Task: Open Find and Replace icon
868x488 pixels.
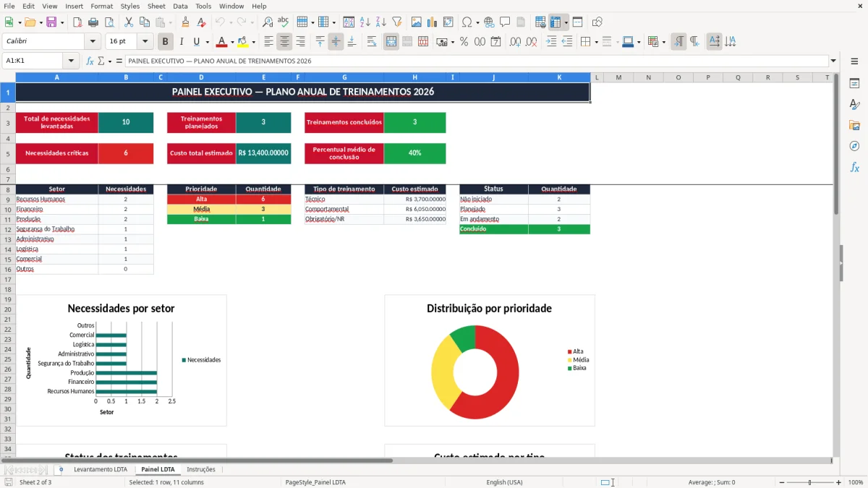Action: pos(268,22)
